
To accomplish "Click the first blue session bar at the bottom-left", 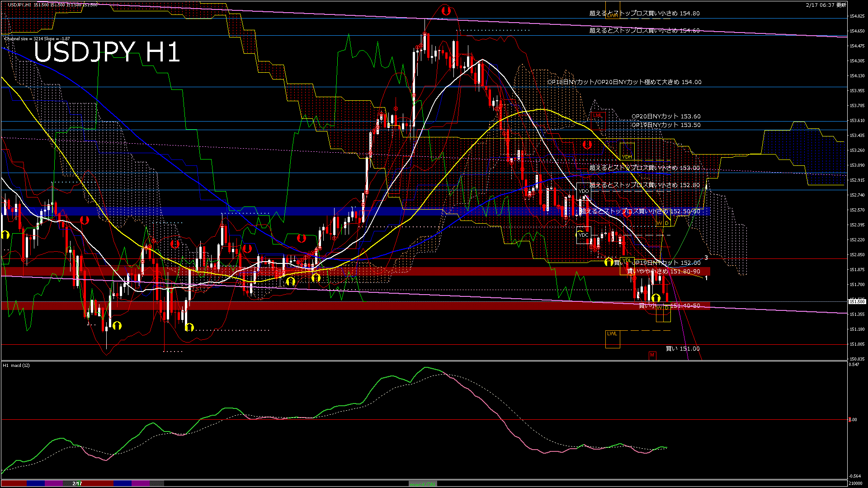I will pyautogui.click(x=36, y=483).
